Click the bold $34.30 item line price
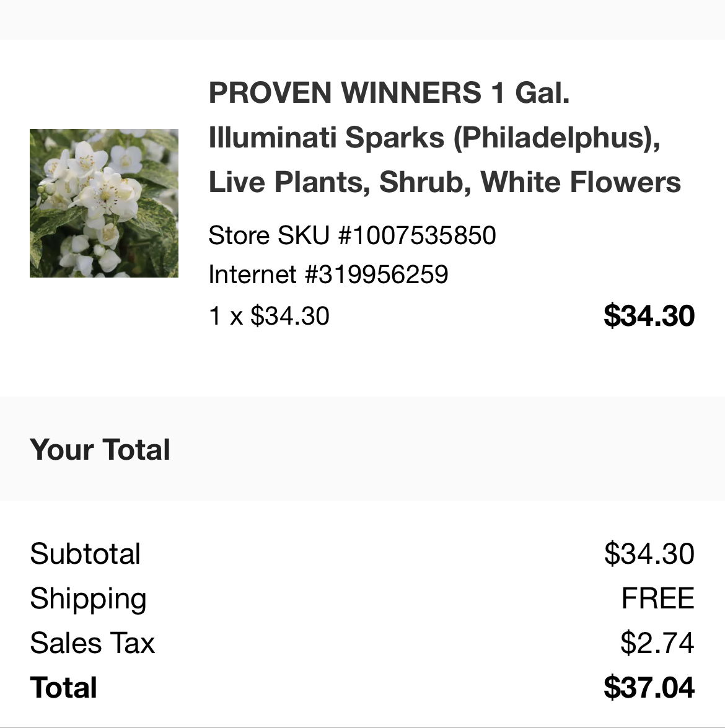Screen dimensions: 725x728 [x=649, y=316]
